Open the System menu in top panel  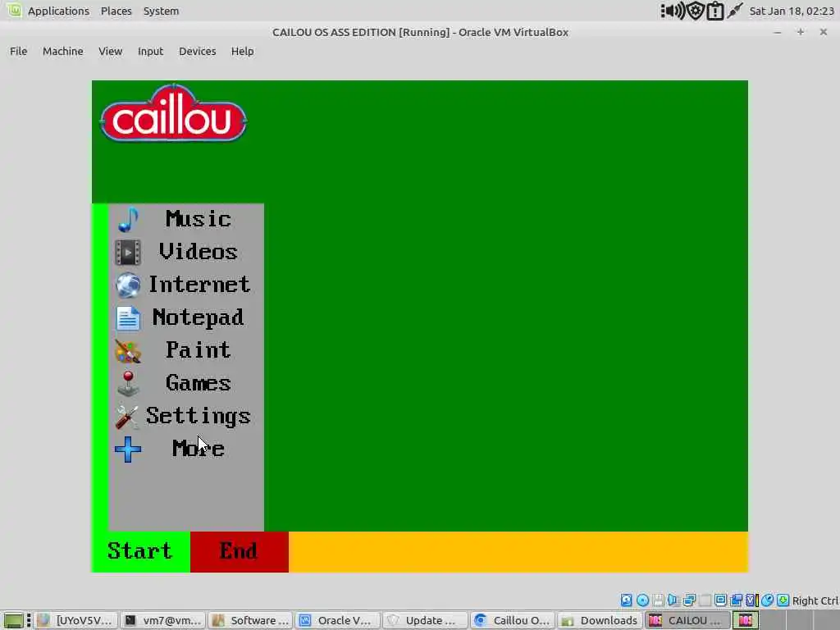161,11
